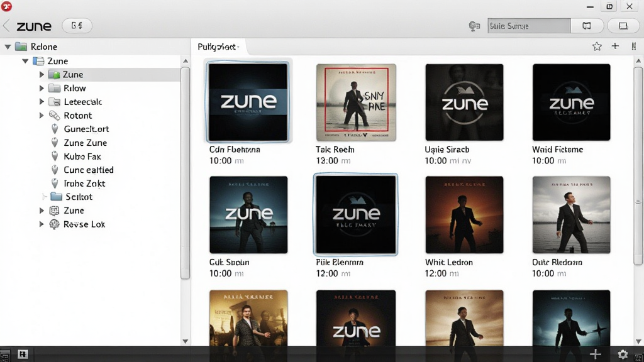This screenshot has width=644, height=362.
Task: Click the star favorite icon in the content header
Action: click(597, 47)
